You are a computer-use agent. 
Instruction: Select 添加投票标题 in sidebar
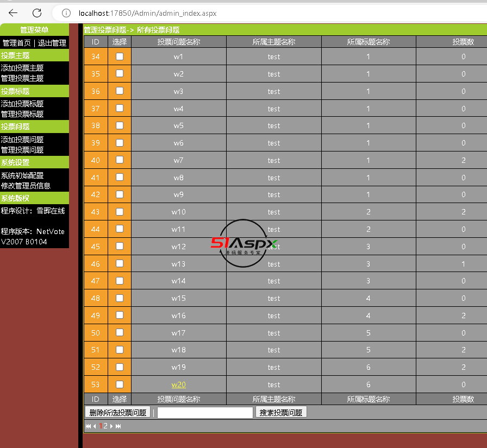22,104
